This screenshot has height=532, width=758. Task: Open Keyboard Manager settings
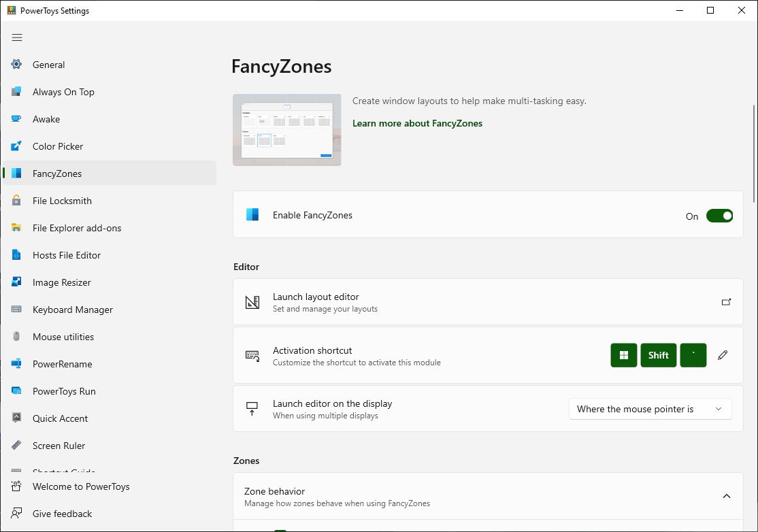point(73,310)
